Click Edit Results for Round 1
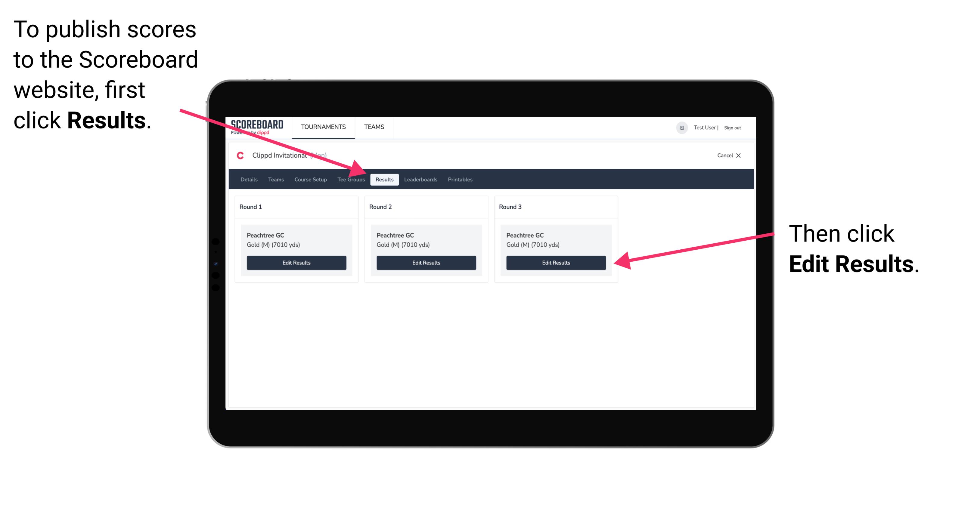This screenshot has height=527, width=980. point(297,263)
